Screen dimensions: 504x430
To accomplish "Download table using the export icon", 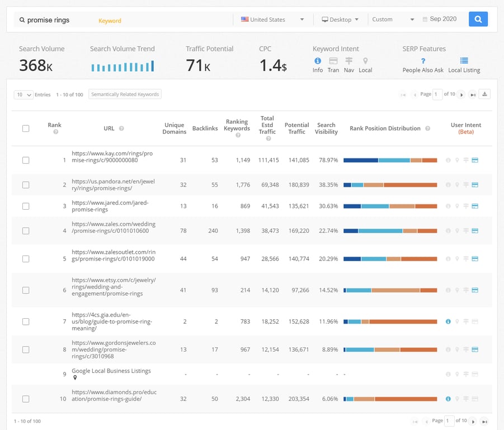I will click(484, 94).
